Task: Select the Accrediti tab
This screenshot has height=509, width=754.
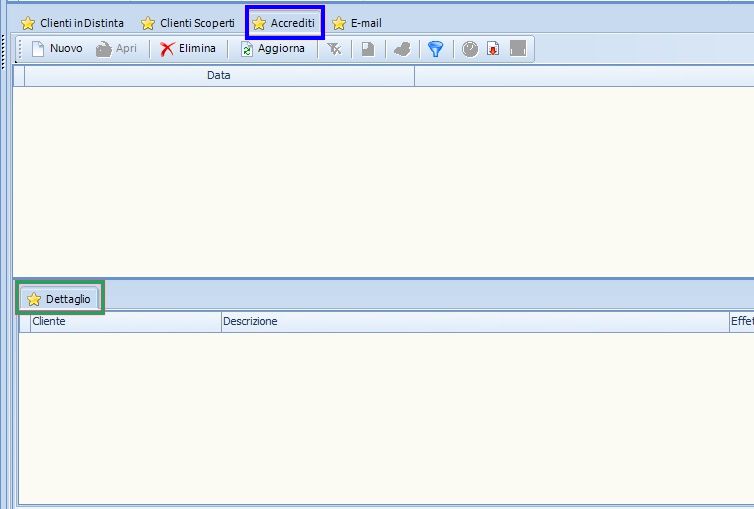Action: pos(284,23)
